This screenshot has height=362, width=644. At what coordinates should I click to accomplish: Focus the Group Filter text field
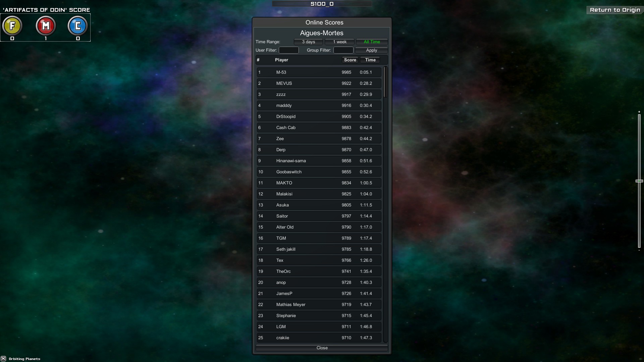[x=343, y=50]
